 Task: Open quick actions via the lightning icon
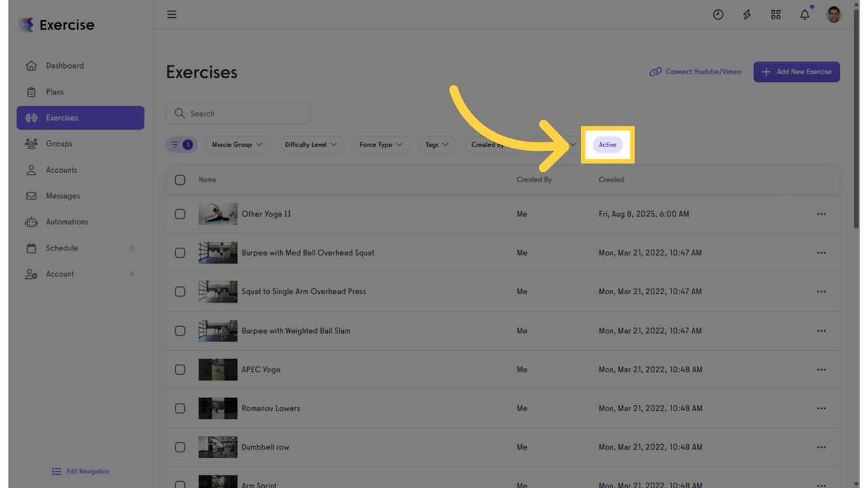click(747, 14)
